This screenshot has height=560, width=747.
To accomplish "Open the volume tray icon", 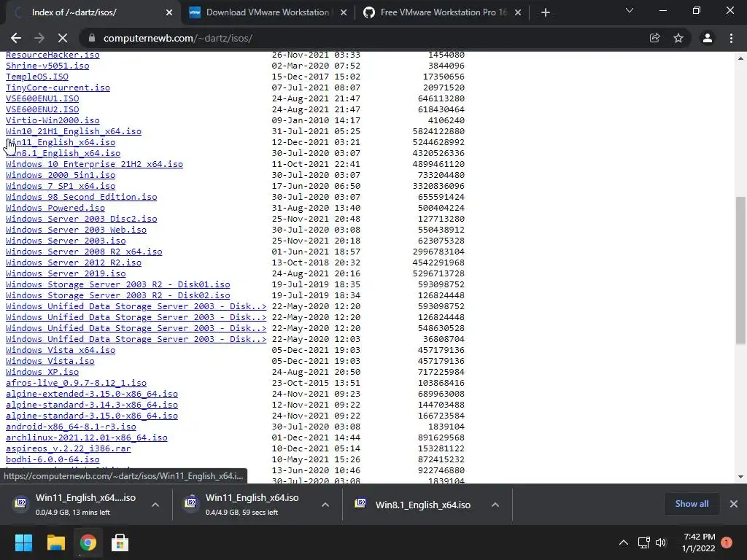I will click(661, 542).
